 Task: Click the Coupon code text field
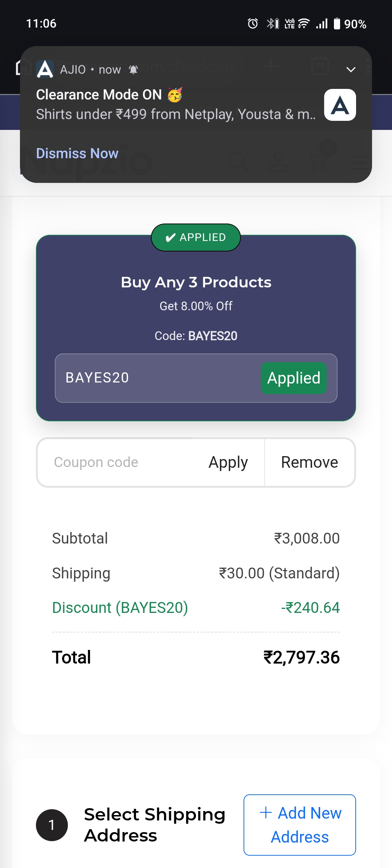120,462
